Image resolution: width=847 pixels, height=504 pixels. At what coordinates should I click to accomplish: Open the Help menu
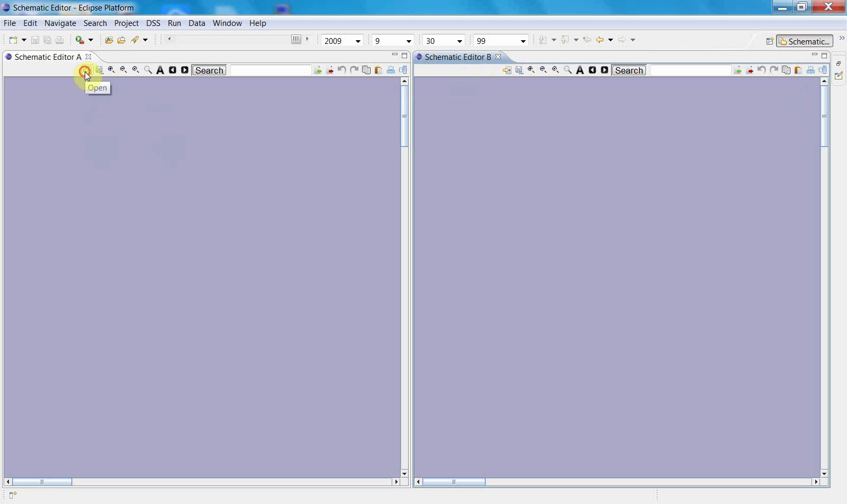tap(258, 23)
